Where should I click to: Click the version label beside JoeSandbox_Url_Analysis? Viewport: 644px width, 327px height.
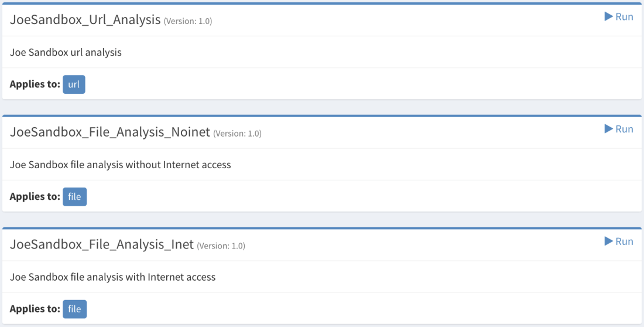(x=187, y=21)
